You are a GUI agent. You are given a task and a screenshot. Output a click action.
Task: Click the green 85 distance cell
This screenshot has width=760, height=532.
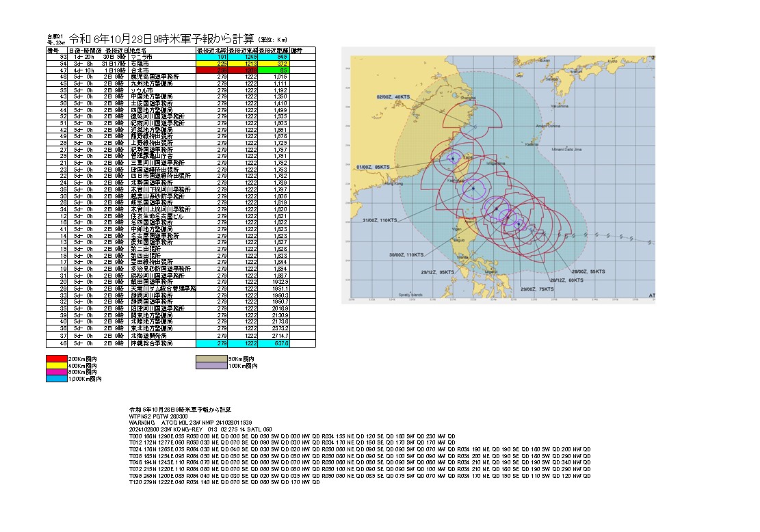(x=274, y=70)
